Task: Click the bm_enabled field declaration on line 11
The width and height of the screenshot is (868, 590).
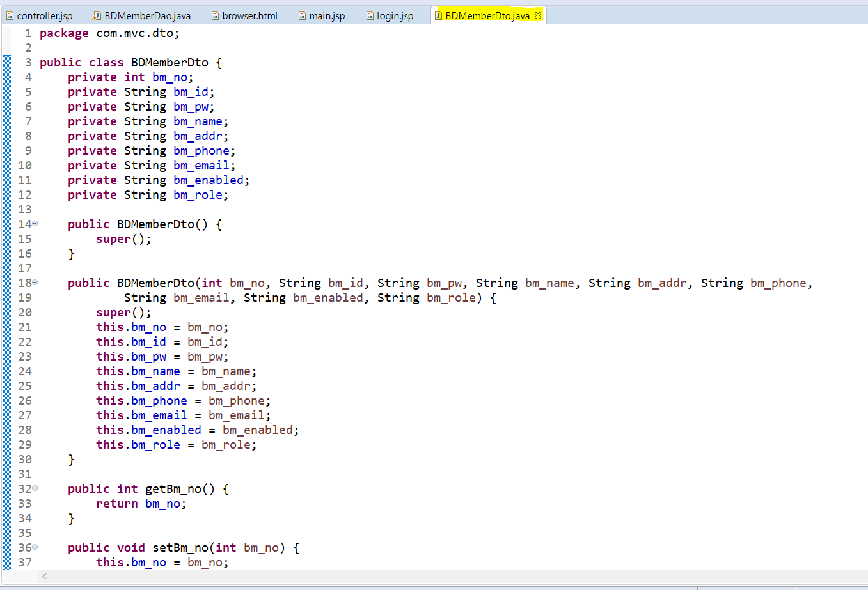Action: point(159,180)
